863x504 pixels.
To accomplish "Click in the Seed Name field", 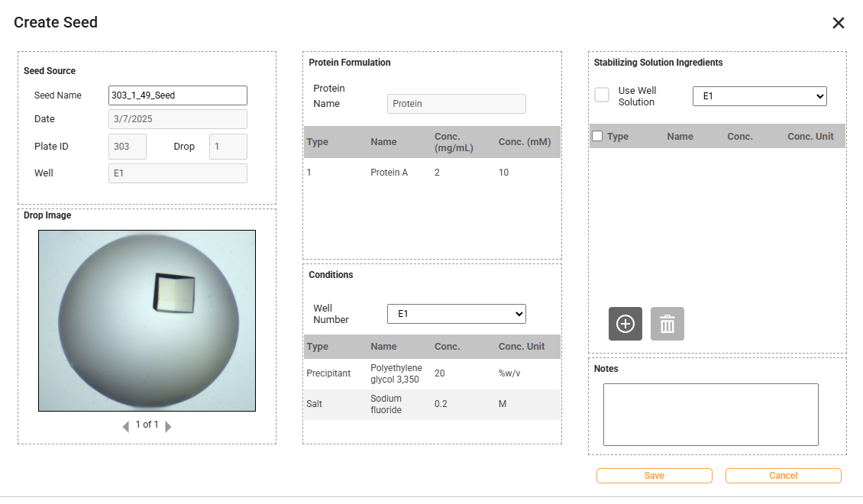I will pyautogui.click(x=177, y=95).
